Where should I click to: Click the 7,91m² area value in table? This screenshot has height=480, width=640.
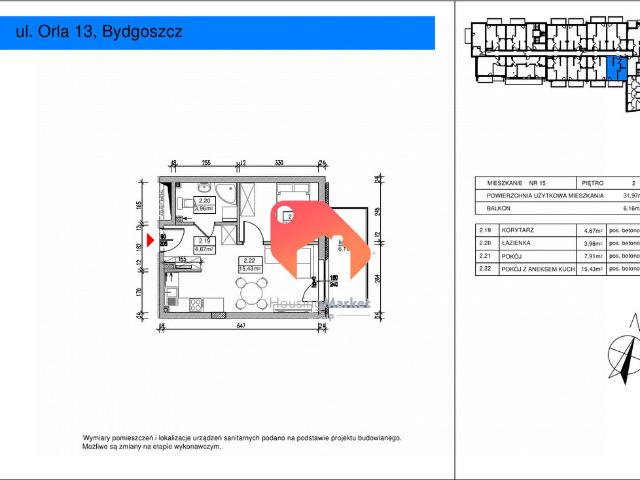[592, 256]
